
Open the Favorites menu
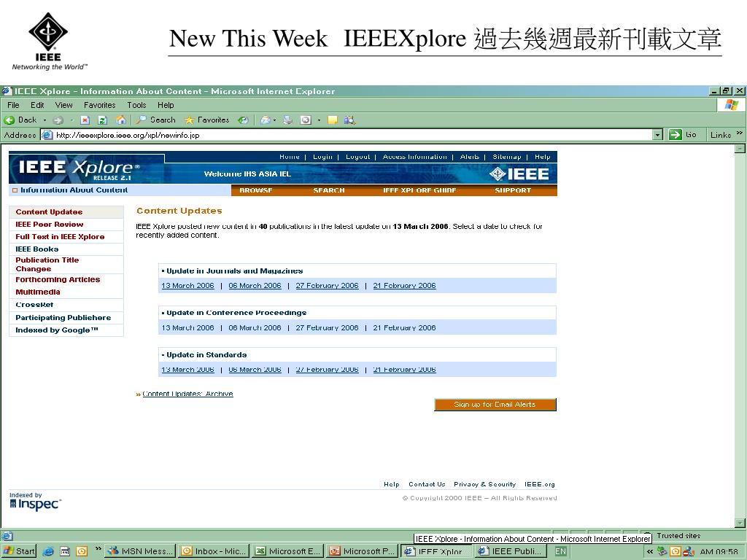click(99, 105)
